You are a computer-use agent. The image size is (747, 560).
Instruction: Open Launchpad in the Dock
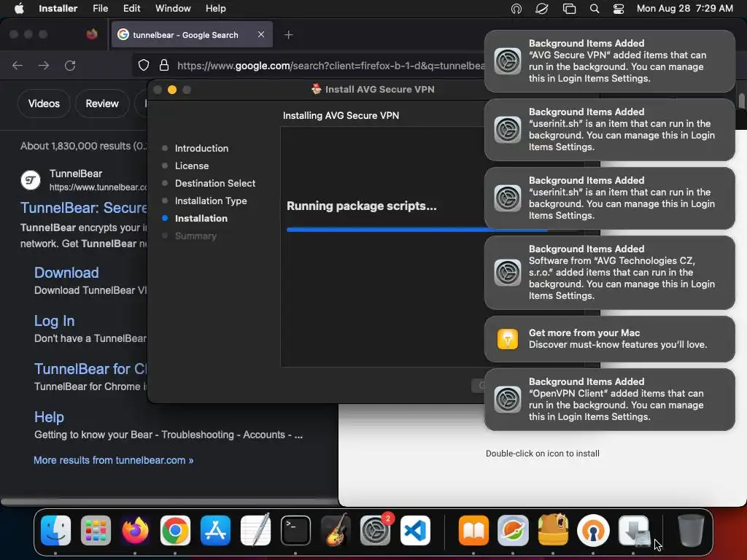pyautogui.click(x=96, y=531)
